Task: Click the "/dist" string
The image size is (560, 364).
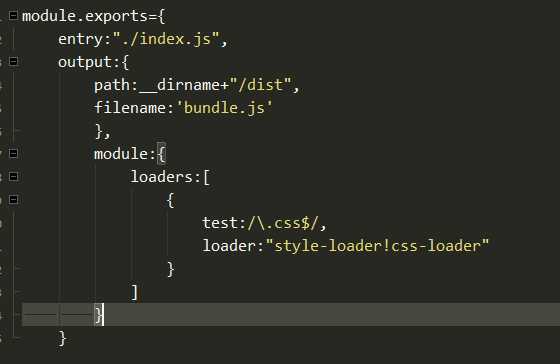Action: (261, 85)
